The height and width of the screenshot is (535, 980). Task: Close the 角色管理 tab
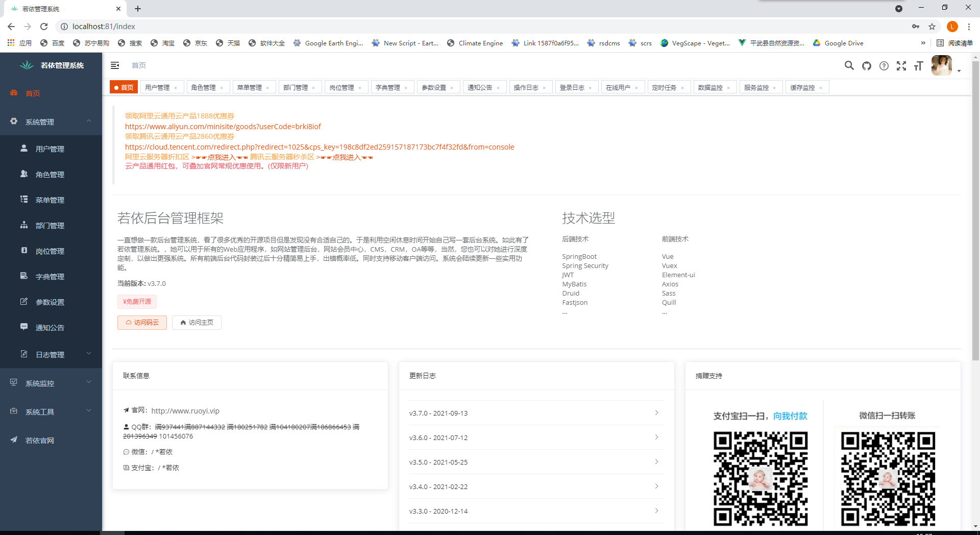pyautogui.click(x=223, y=87)
